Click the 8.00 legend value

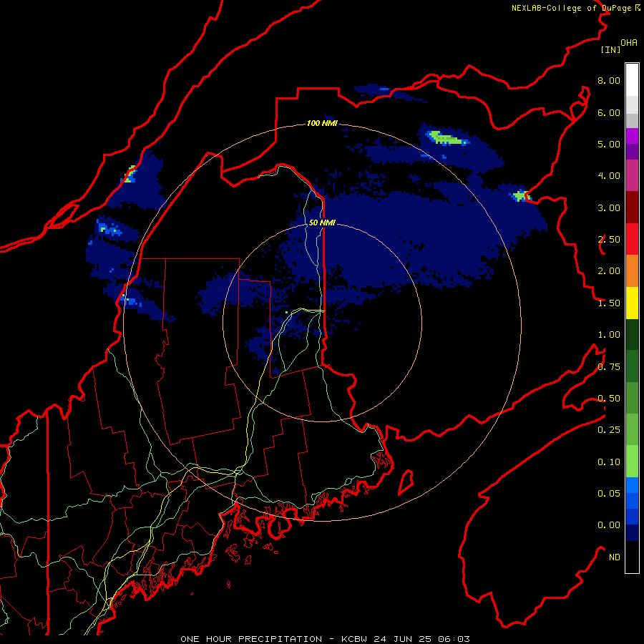609,80
